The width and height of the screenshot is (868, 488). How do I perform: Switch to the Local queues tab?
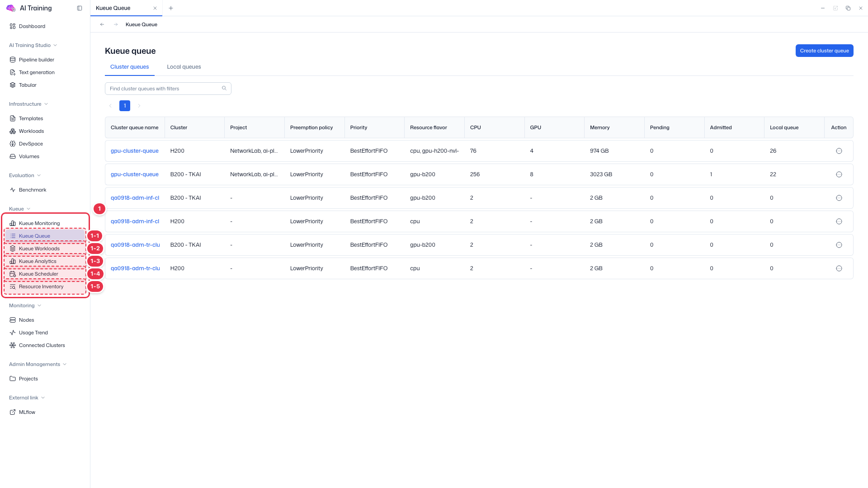[x=184, y=67]
